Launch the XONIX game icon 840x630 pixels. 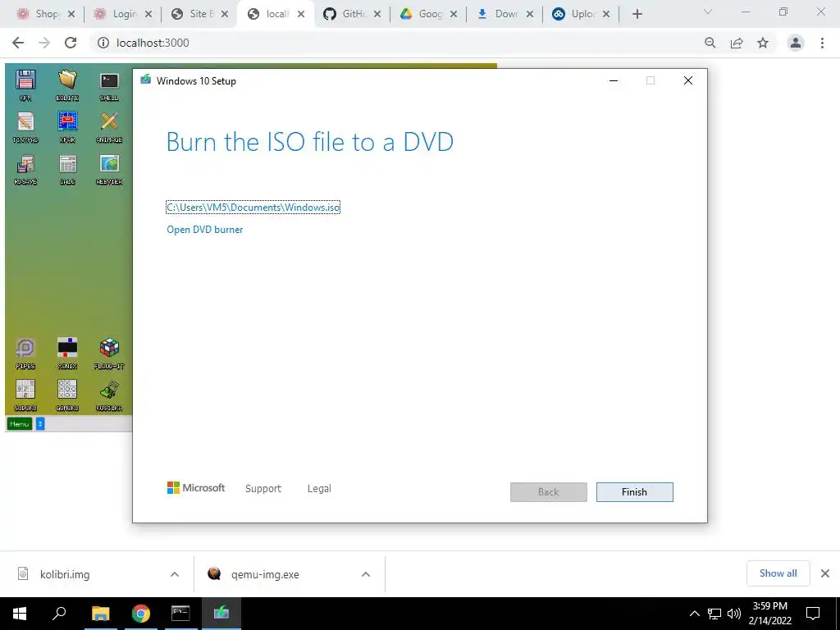coord(67,353)
